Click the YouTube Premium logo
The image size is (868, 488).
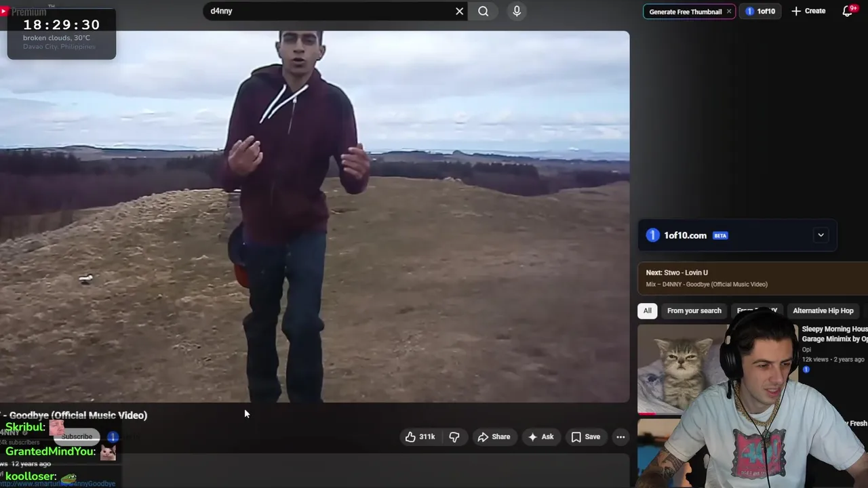(x=24, y=12)
